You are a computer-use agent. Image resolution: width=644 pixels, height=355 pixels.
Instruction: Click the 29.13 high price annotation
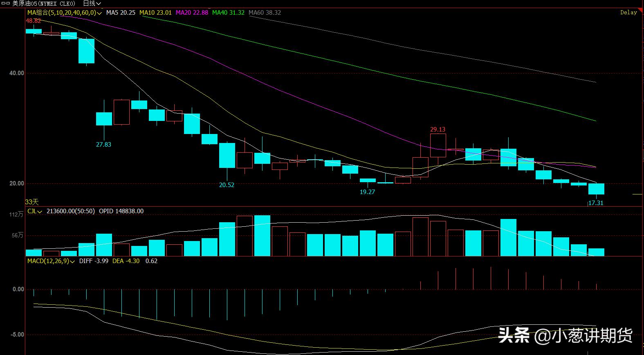pyautogui.click(x=438, y=129)
